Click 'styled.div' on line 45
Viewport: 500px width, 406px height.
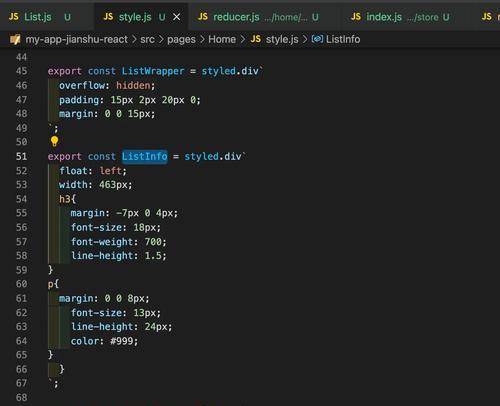click(230, 71)
